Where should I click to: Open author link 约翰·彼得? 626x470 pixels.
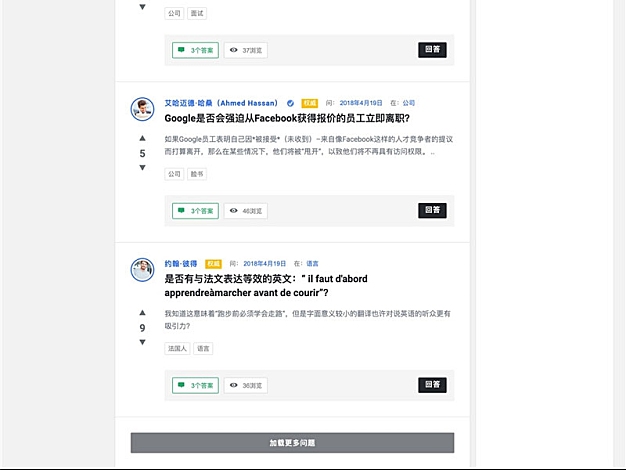pos(181,264)
